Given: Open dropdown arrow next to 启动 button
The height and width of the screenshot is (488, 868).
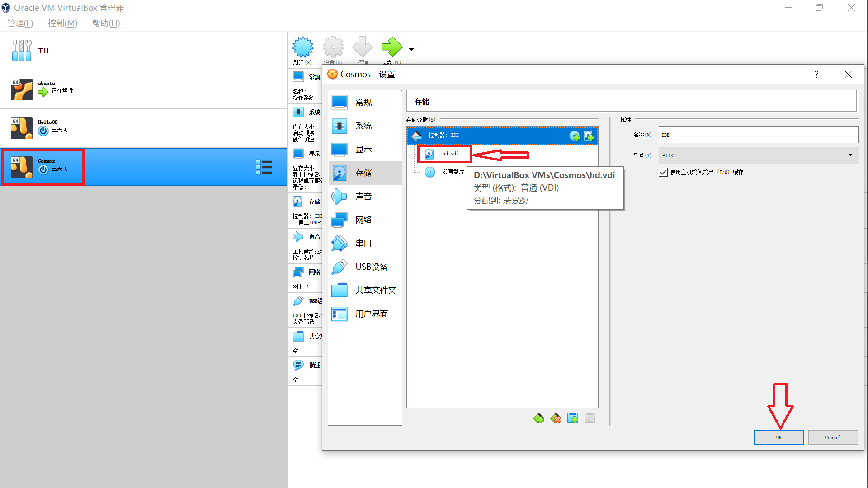Looking at the screenshot, I should click(411, 50).
